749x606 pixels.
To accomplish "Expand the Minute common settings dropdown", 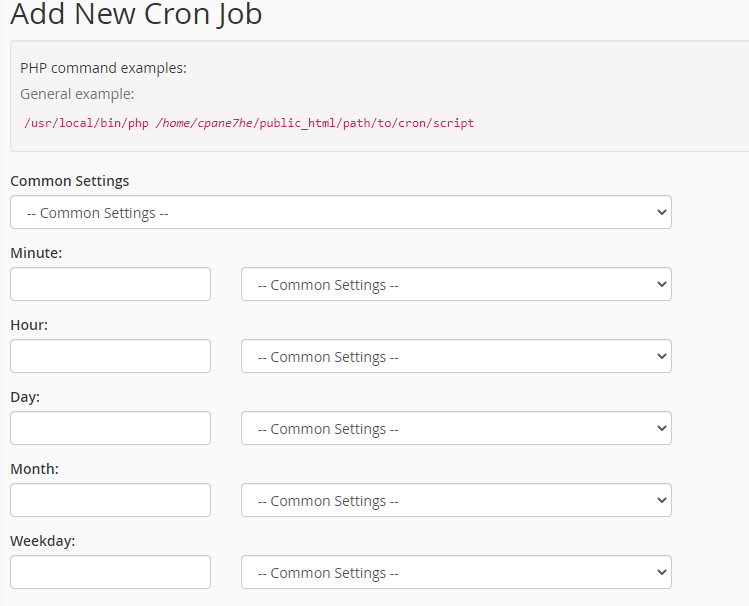I will [456, 284].
